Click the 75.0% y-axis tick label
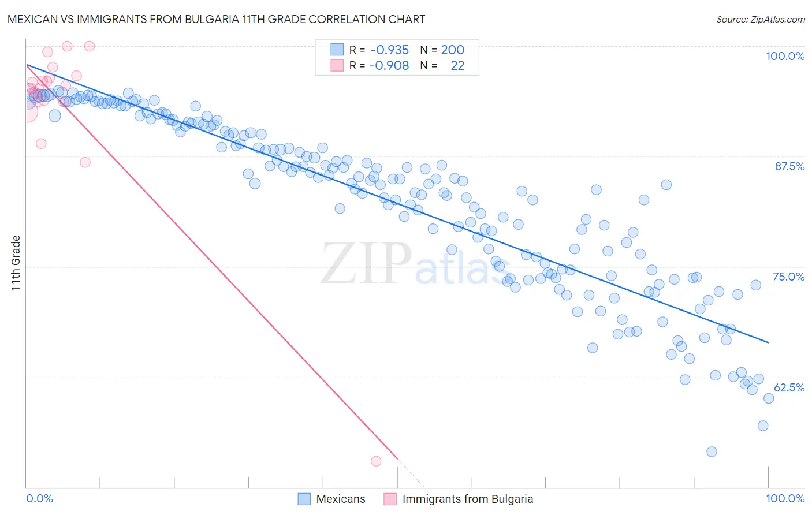This screenshot has height=515, width=812. point(789,277)
